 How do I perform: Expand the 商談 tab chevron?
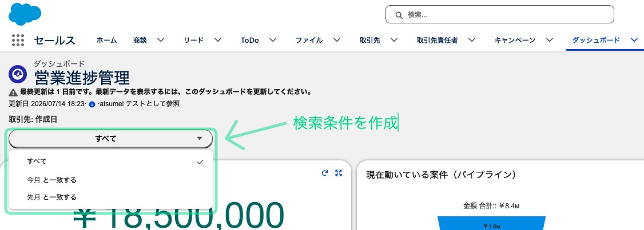(x=161, y=40)
